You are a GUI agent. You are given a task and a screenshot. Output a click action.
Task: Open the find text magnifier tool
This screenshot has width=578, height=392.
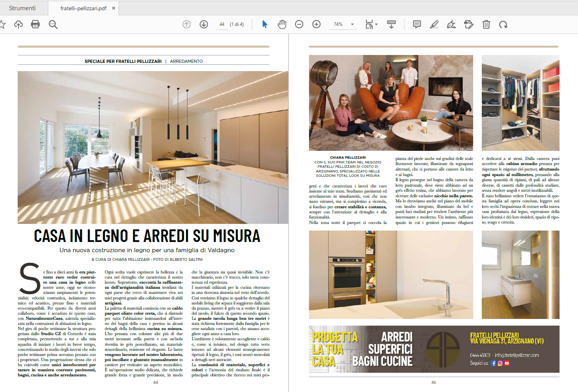[53, 24]
